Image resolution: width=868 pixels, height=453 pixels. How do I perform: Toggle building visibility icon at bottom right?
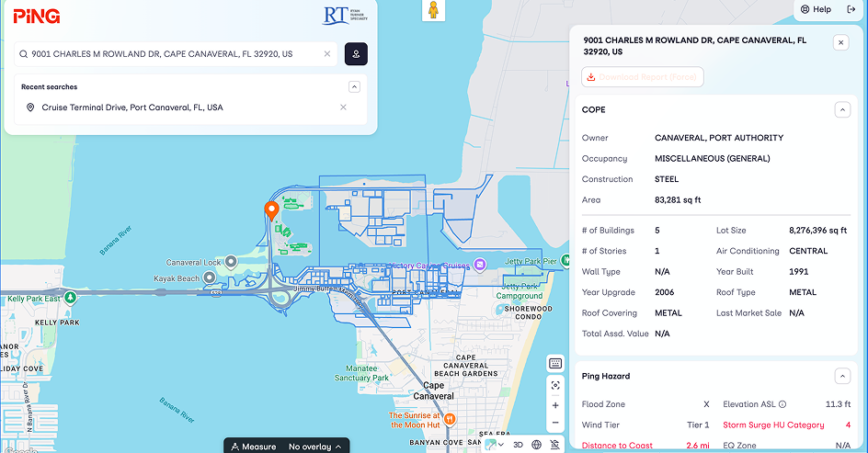tap(554, 445)
